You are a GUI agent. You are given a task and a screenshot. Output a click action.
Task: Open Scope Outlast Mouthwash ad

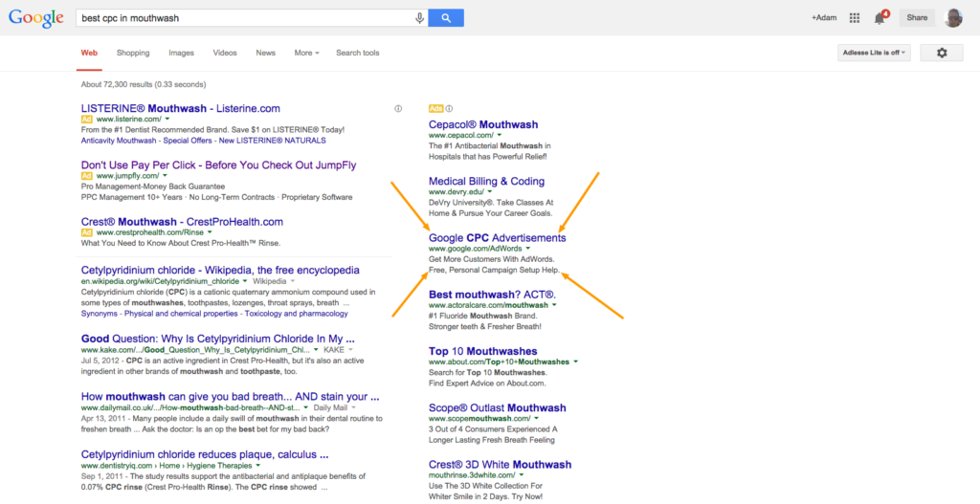498,407
